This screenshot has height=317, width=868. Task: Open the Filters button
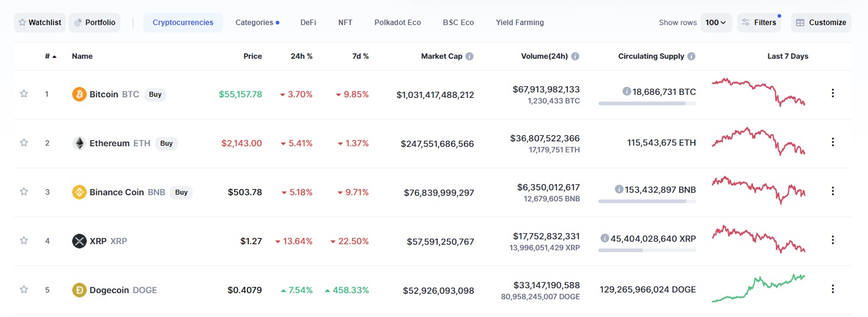[x=759, y=23]
